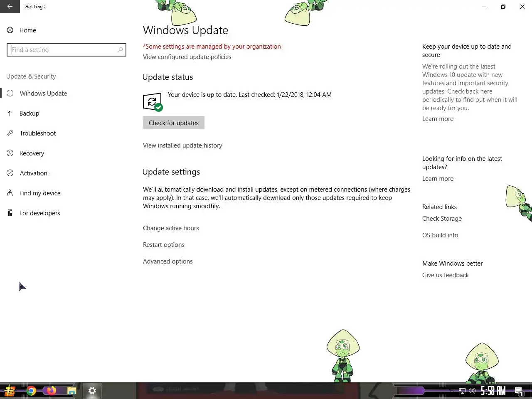
Task: Focus the Find a setting search field
Action: [66, 50]
